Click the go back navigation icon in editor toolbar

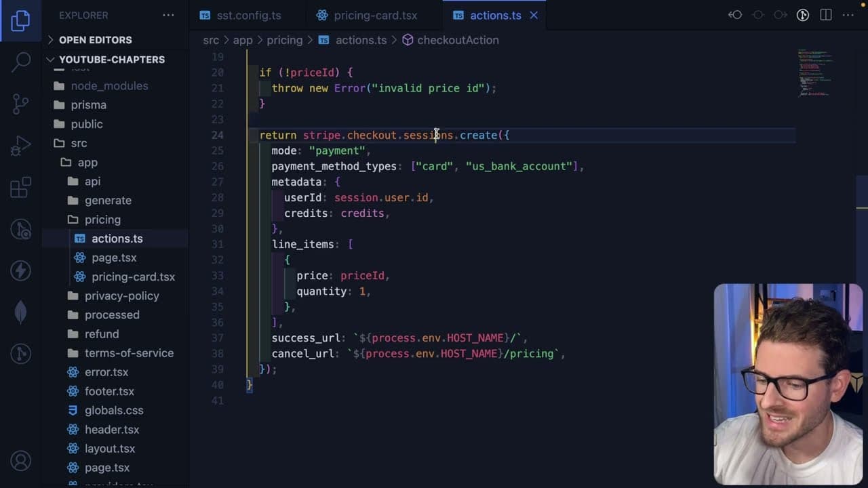tap(735, 15)
